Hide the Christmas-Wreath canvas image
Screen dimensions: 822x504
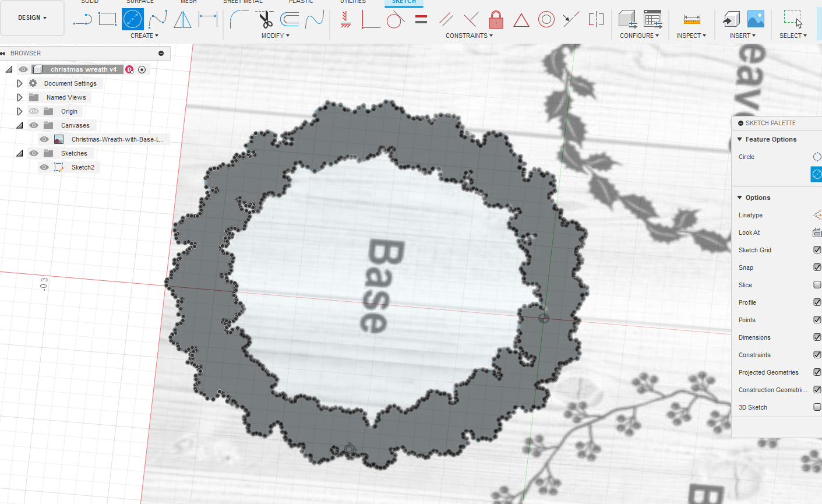point(44,139)
